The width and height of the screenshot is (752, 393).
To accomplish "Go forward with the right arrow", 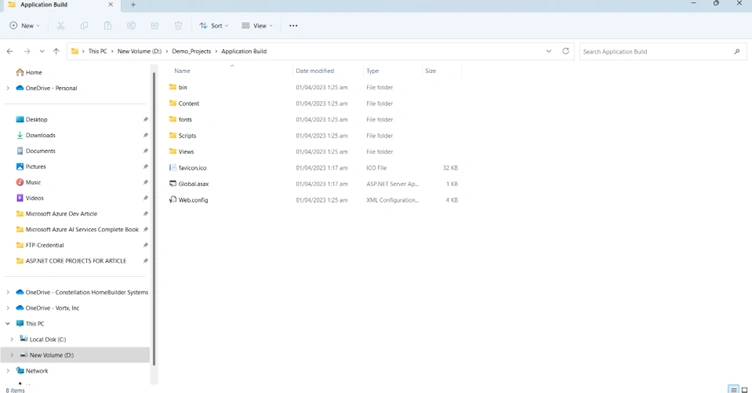I will click(x=27, y=51).
